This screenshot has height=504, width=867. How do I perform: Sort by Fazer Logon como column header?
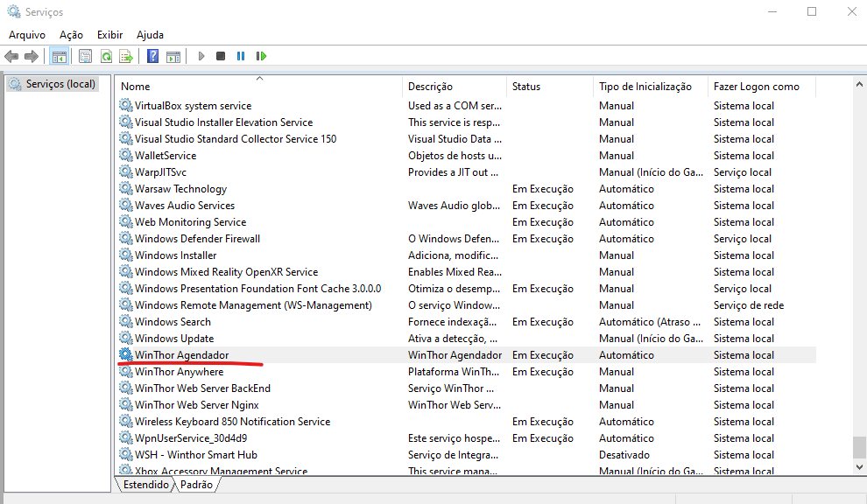[x=761, y=87]
